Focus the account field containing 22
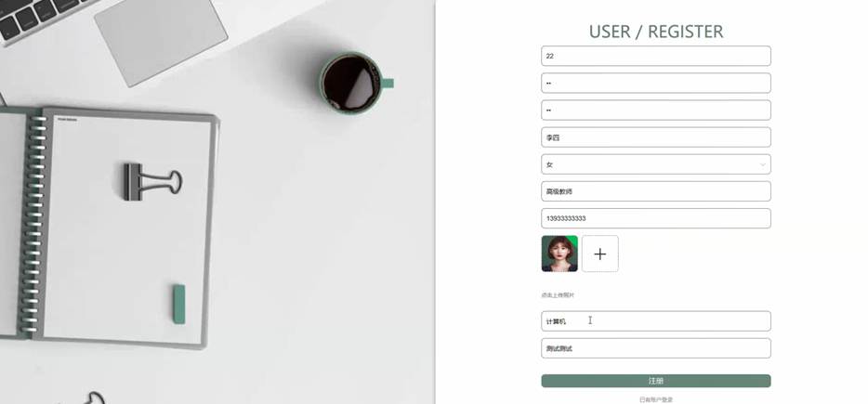This screenshot has width=868, height=404. tap(656, 56)
